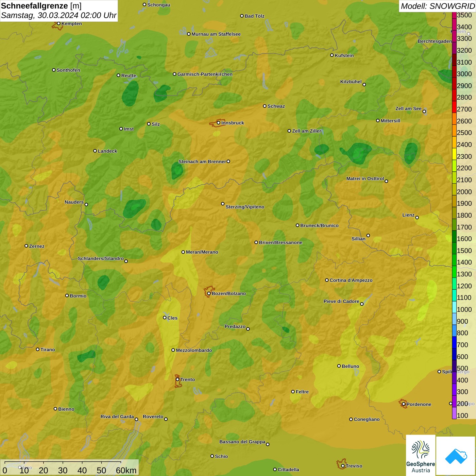Click the Bad Tölz label
The width and height of the screenshot is (476, 476).
click(x=254, y=16)
